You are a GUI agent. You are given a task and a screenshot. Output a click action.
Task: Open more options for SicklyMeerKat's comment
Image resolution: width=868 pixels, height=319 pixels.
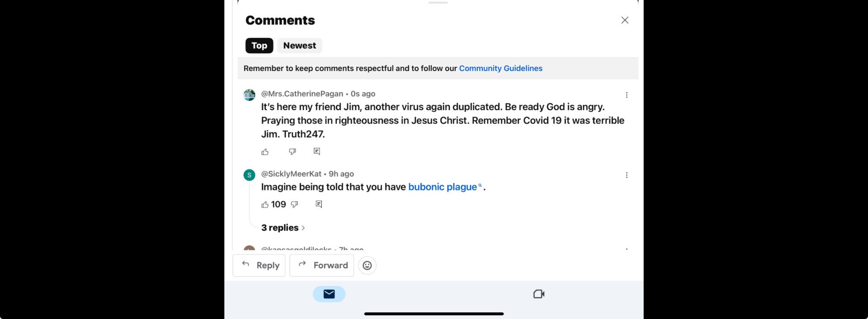pos(627,175)
